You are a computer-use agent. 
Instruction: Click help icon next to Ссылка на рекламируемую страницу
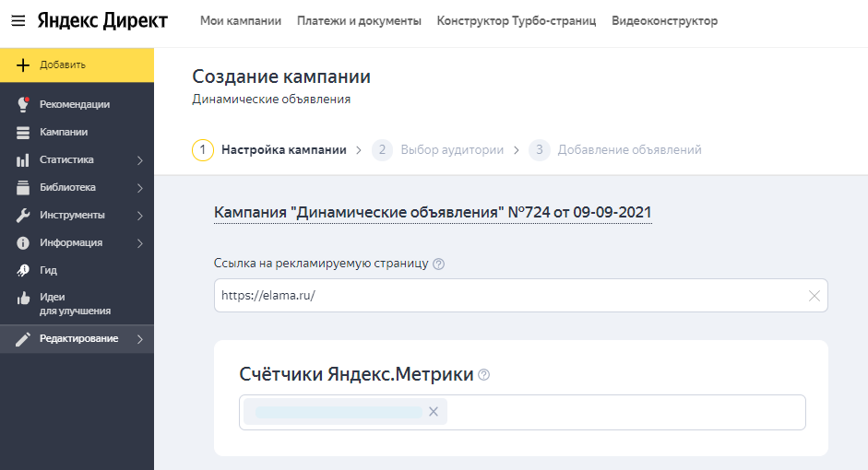438,264
